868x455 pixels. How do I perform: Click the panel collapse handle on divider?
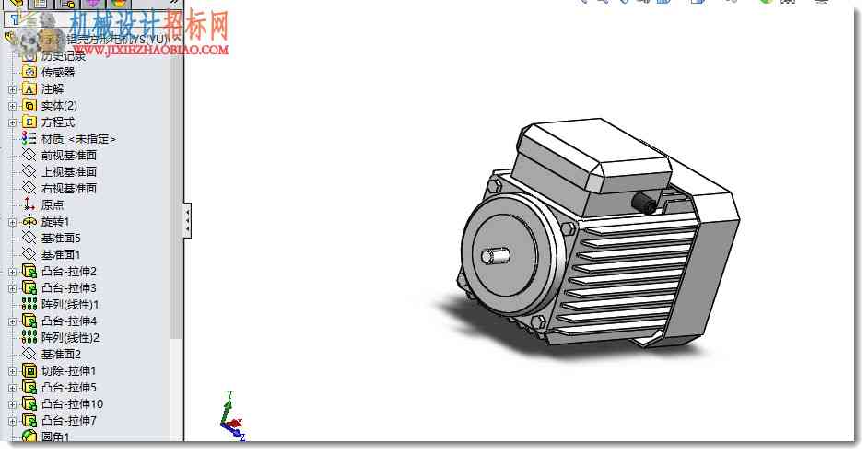pyautogui.click(x=188, y=220)
